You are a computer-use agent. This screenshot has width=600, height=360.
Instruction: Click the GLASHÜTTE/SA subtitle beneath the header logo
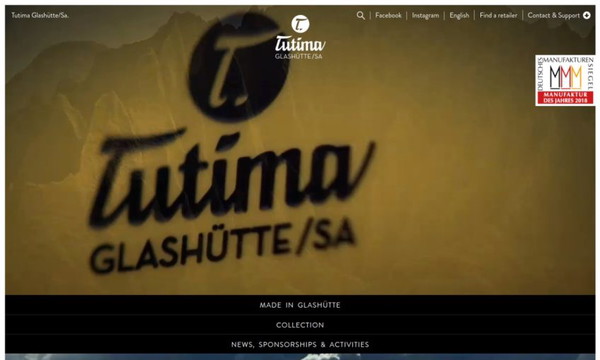(299, 56)
